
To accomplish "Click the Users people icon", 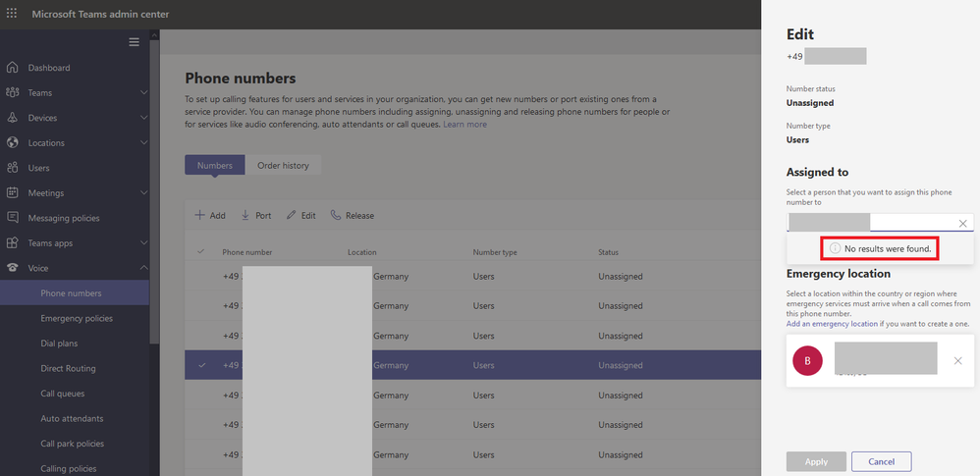I will coord(12,168).
